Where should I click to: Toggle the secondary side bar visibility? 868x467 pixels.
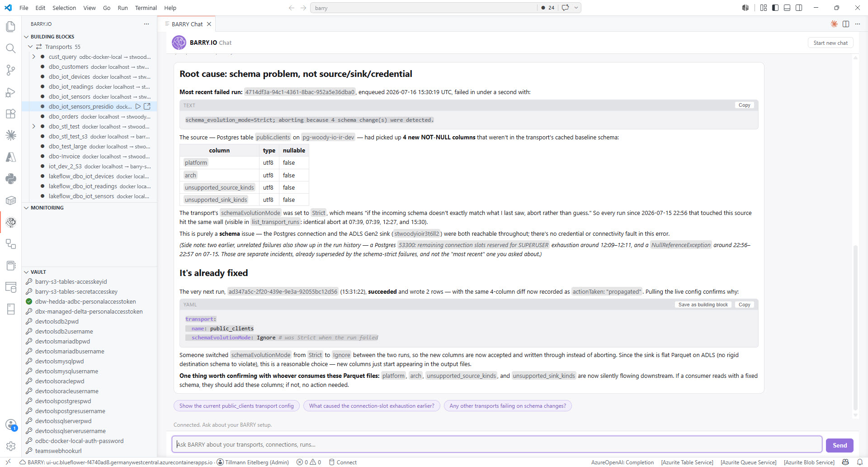[x=799, y=8]
